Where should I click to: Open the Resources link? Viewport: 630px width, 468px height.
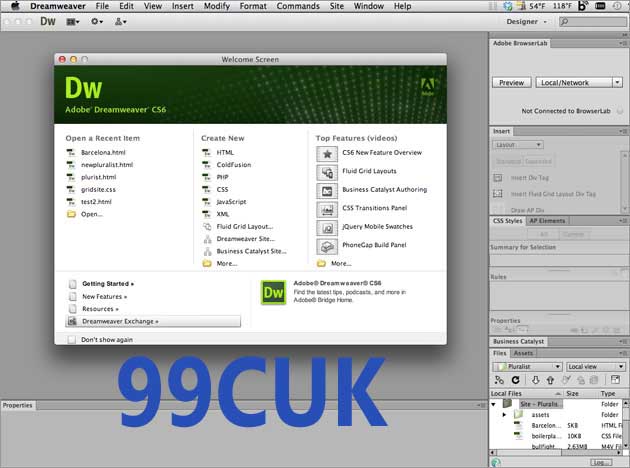tap(100, 309)
